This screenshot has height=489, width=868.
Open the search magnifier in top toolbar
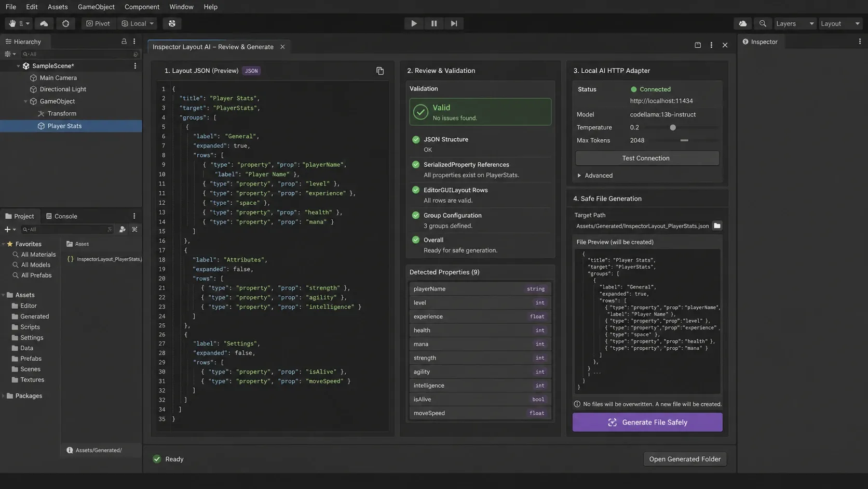pos(763,23)
